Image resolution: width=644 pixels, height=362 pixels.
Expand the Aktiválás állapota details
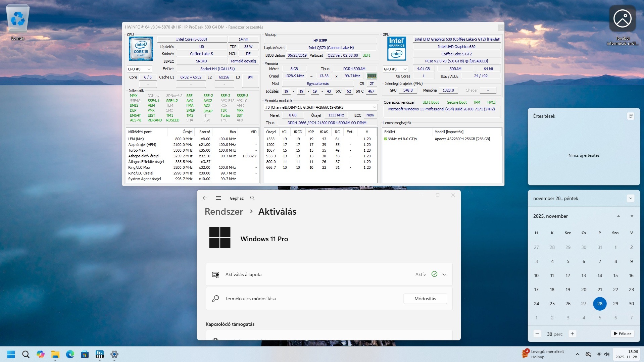click(444, 274)
